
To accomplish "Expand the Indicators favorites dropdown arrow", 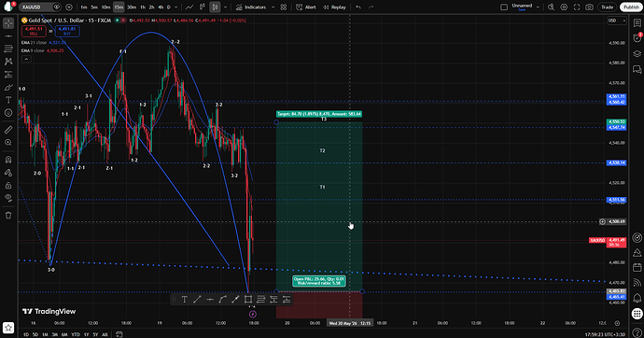I will [x=273, y=7].
